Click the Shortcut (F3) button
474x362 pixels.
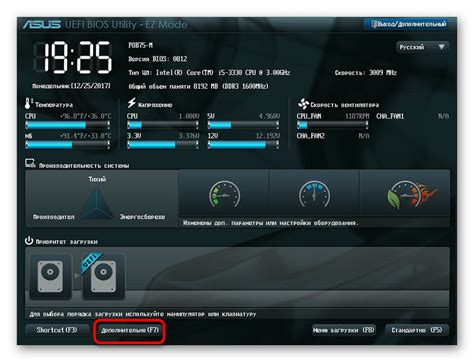pyautogui.click(x=57, y=330)
